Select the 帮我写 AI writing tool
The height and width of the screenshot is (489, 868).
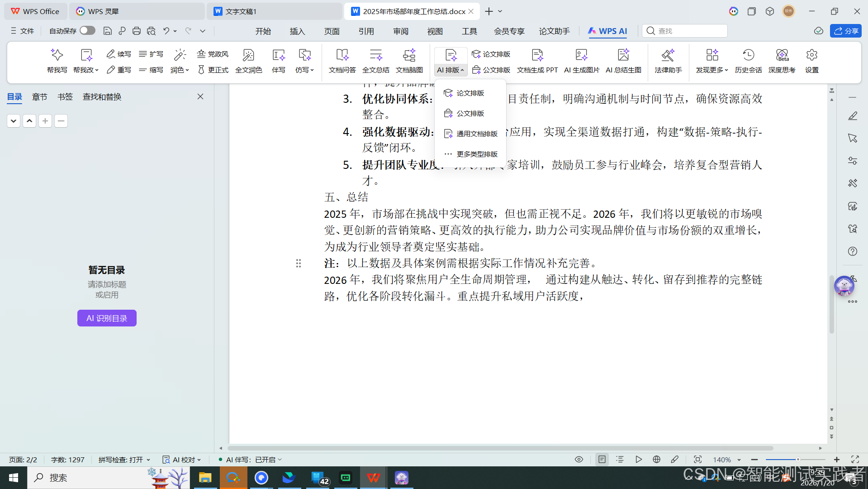point(57,61)
